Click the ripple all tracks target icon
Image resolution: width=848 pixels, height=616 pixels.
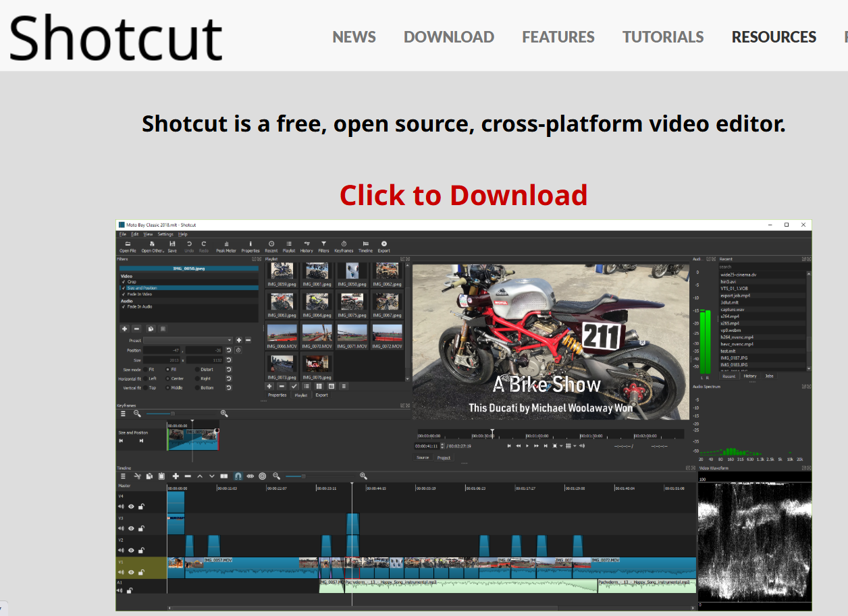point(263,476)
